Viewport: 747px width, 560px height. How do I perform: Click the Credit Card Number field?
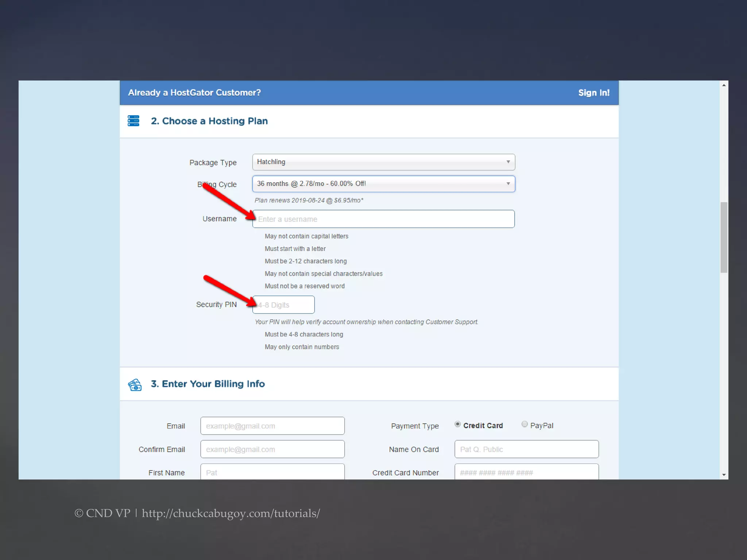pyautogui.click(x=526, y=472)
